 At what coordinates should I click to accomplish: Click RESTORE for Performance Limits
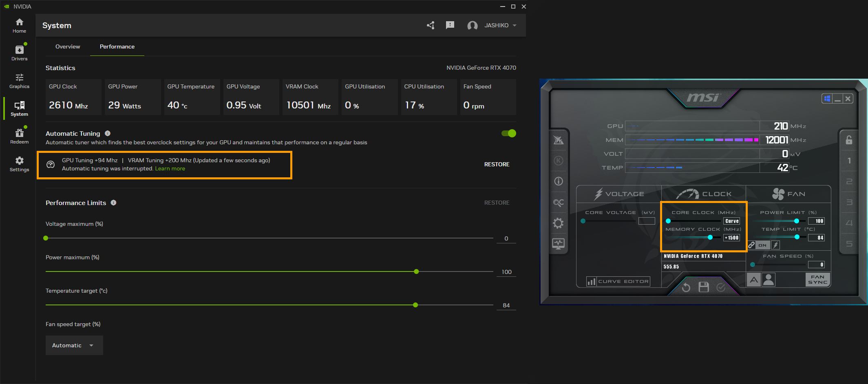tap(497, 203)
